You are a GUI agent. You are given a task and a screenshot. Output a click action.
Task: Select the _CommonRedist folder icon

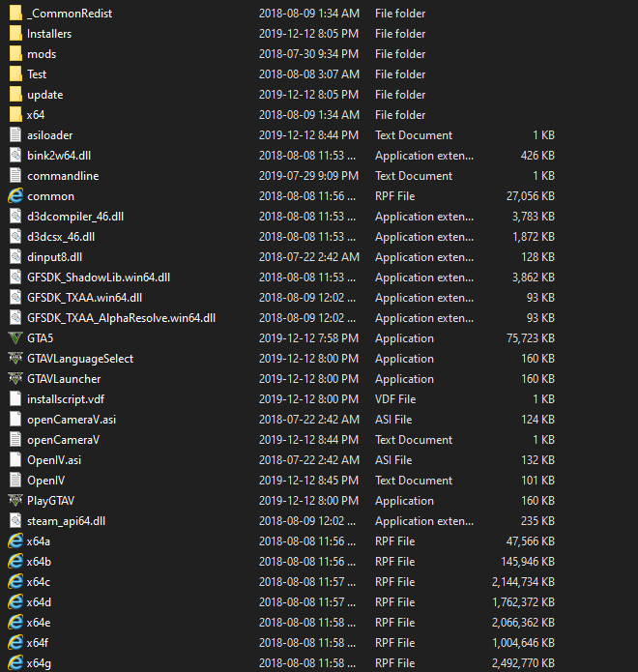[x=15, y=14]
